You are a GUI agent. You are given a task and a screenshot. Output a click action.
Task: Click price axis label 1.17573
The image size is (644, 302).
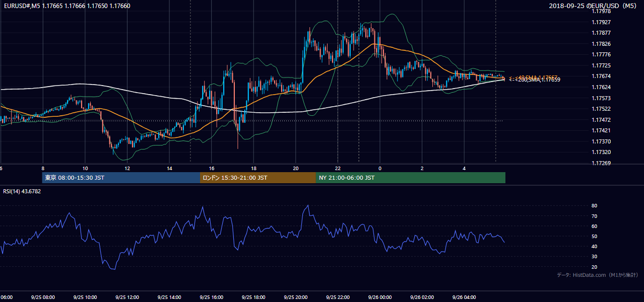[601, 98]
